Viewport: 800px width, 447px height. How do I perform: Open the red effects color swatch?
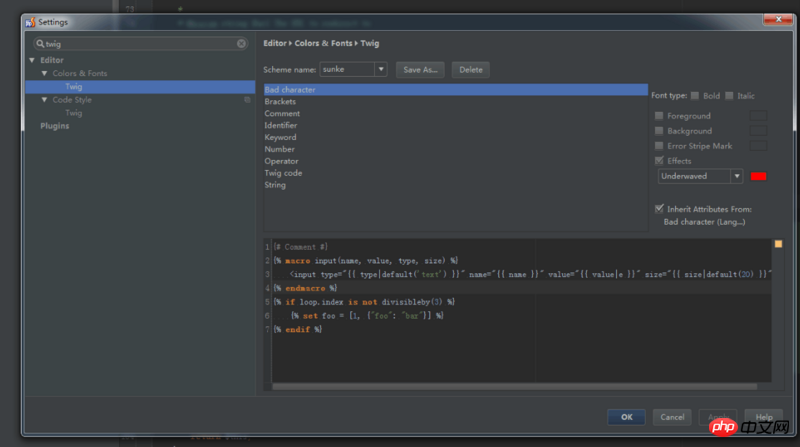(758, 177)
